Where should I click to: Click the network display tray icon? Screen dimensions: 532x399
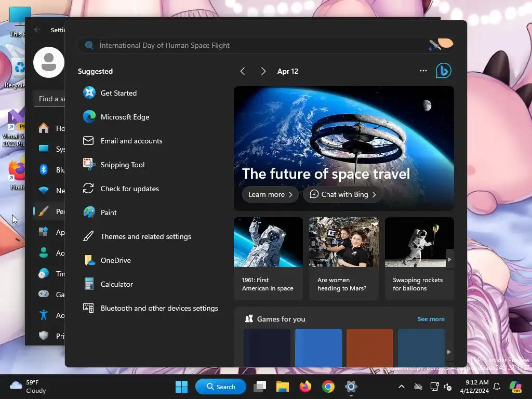click(x=434, y=387)
